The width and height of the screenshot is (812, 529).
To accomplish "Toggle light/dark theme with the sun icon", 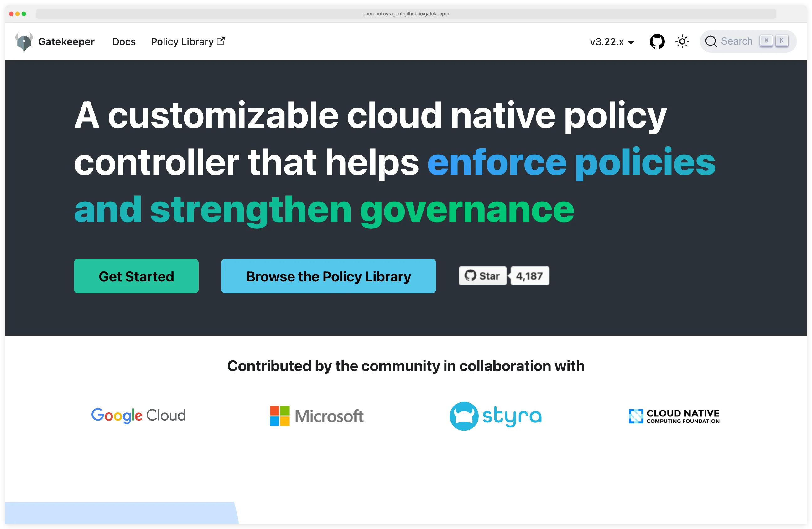I will [x=682, y=41].
